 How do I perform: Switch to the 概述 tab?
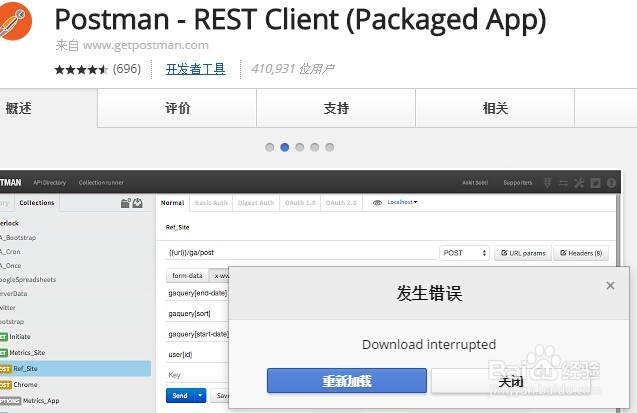18,108
